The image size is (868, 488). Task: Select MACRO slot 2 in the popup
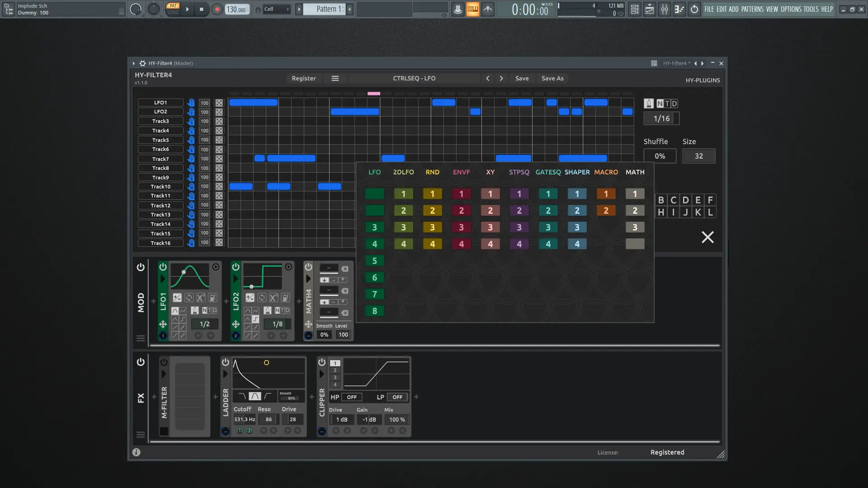coord(606,211)
